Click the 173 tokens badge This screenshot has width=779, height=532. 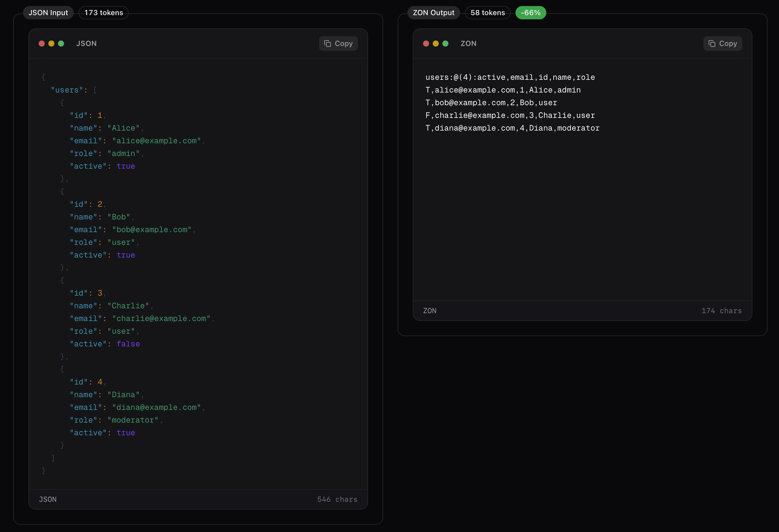click(x=104, y=13)
